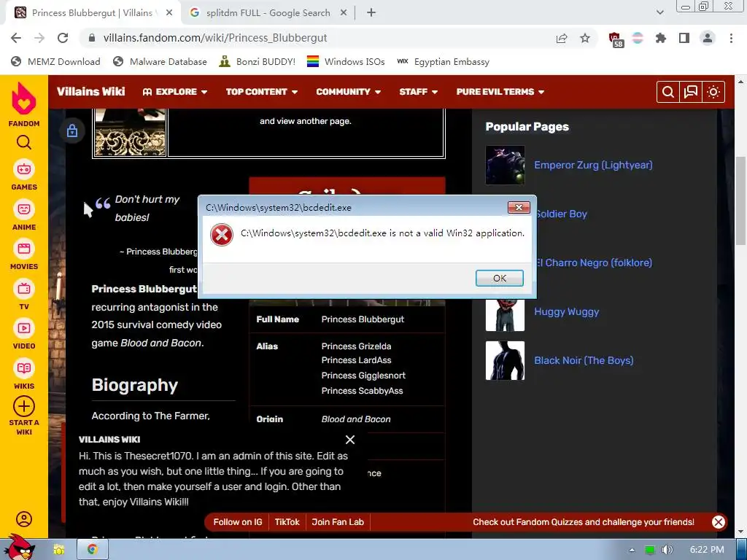
Task: Open the tab search chevron in Chrome
Action: coord(659,12)
